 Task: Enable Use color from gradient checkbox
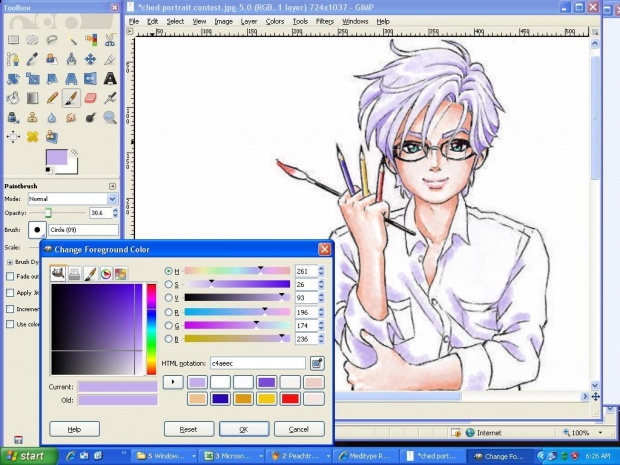pyautogui.click(x=10, y=325)
